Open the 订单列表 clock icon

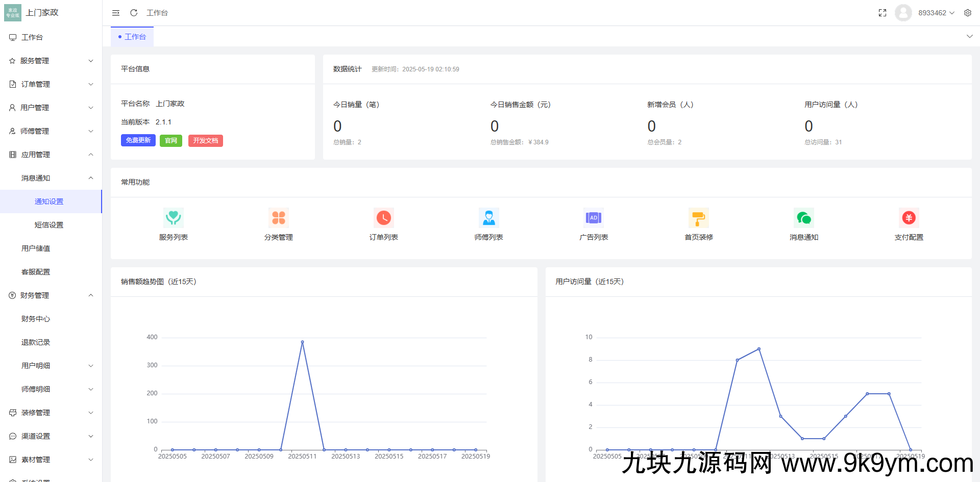point(383,218)
